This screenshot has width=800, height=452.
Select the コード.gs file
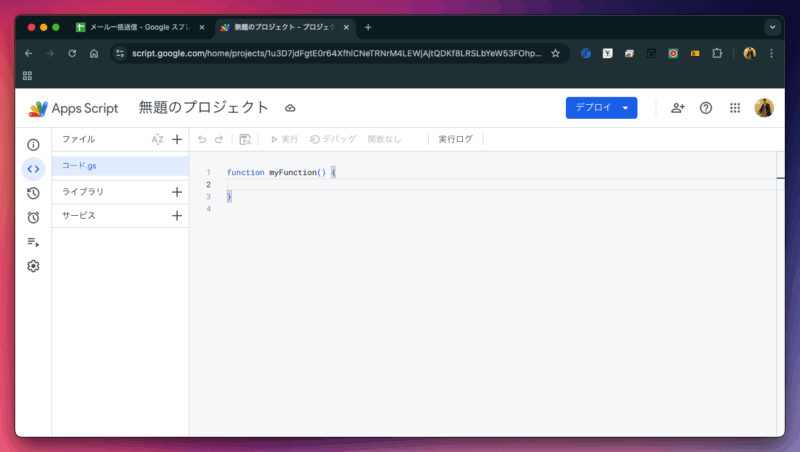(80, 166)
